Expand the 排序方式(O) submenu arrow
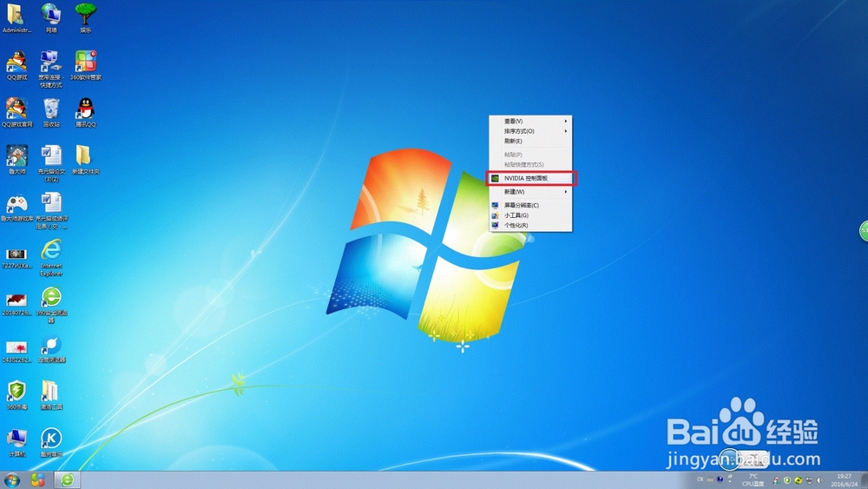The image size is (868, 489). point(566,131)
